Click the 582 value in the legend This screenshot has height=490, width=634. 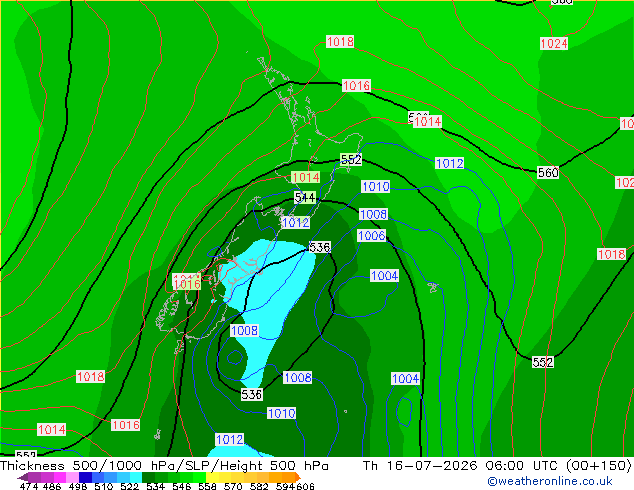point(258,486)
